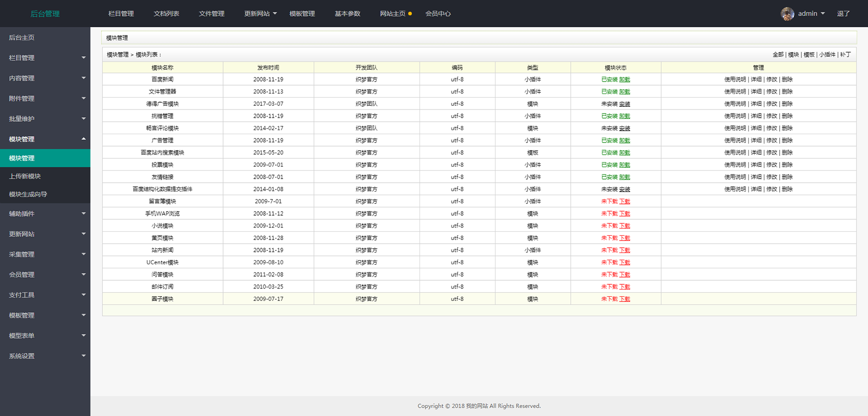Open 文件管理 in top navigation

point(212,14)
